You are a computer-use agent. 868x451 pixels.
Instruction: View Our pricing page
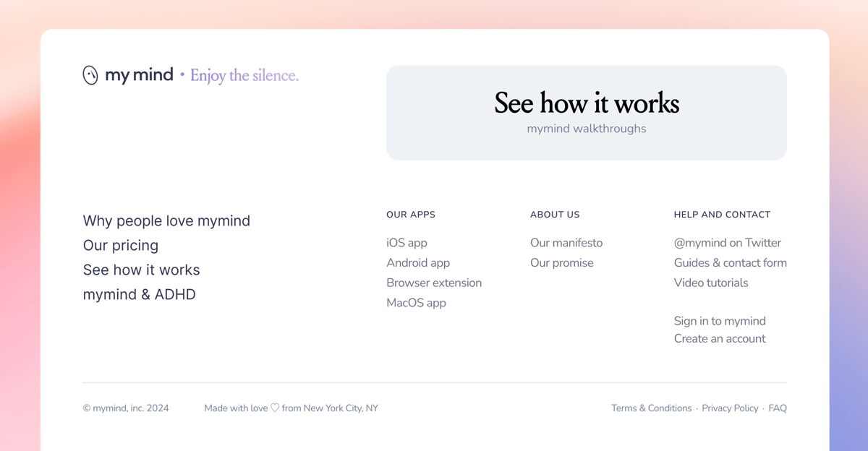121,246
